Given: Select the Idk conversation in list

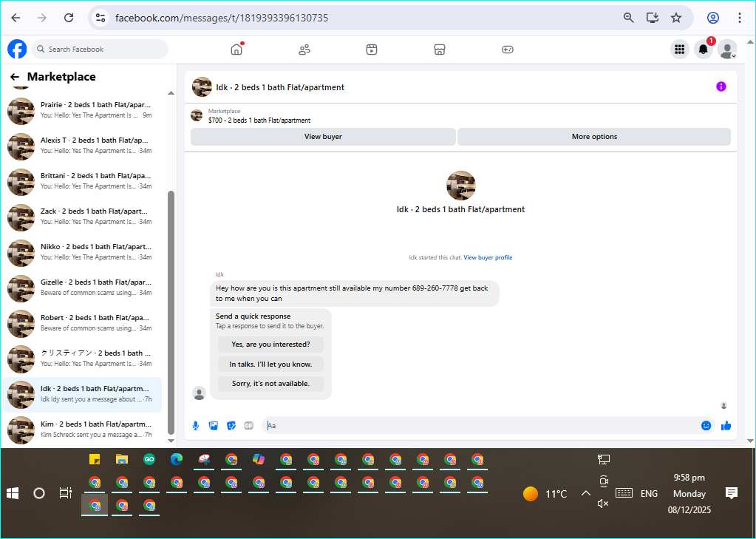Looking at the screenshot, I should [x=82, y=394].
